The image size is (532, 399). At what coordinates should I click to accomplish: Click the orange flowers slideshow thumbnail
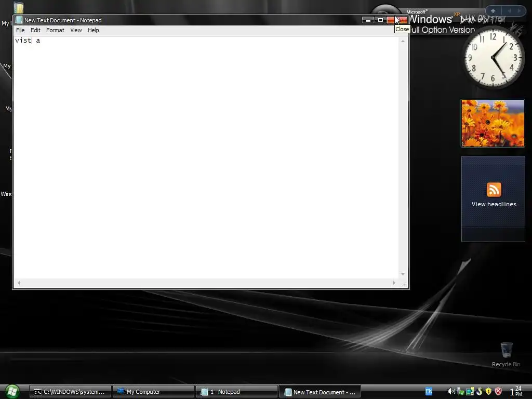(x=493, y=123)
